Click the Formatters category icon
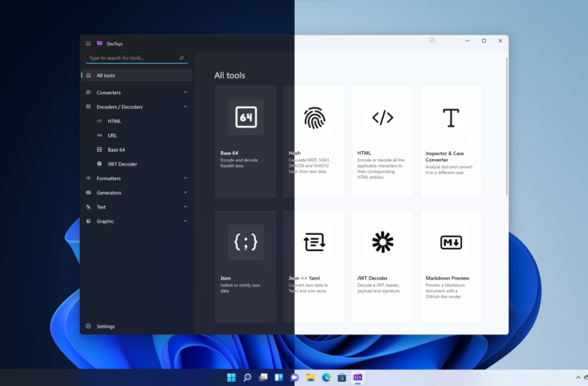Screen dimensions: 588x386 click(89, 178)
